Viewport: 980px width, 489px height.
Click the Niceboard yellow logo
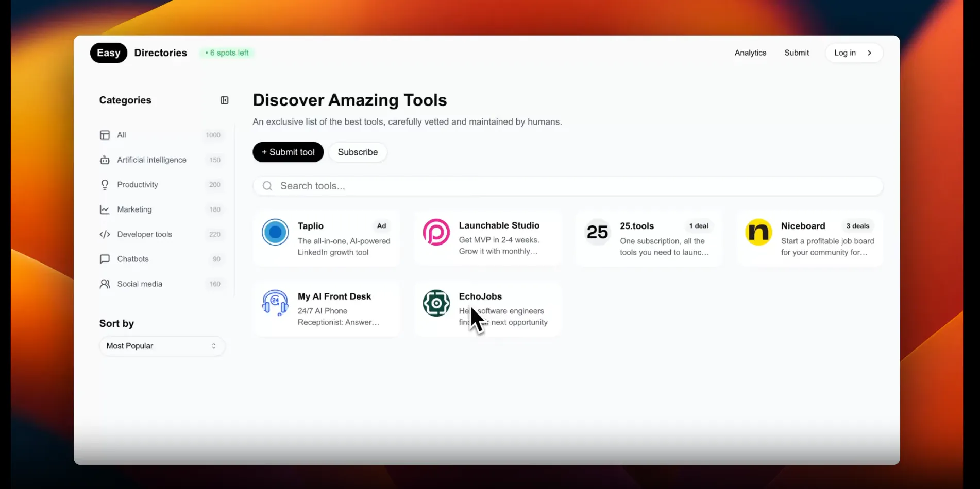coord(758,232)
